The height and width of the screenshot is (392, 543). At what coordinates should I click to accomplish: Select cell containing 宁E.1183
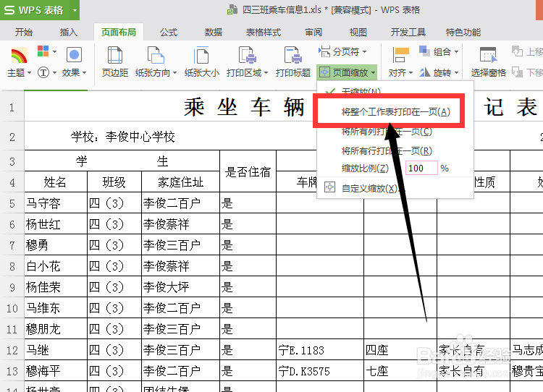click(x=320, y=350)
